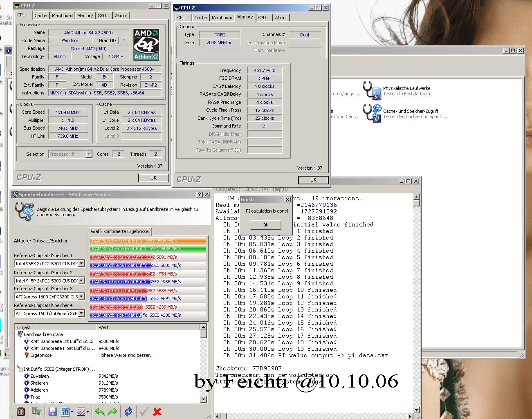532x419 pixels.
Task: Save results with the floppy disk icon
Action: click(52, 412)
